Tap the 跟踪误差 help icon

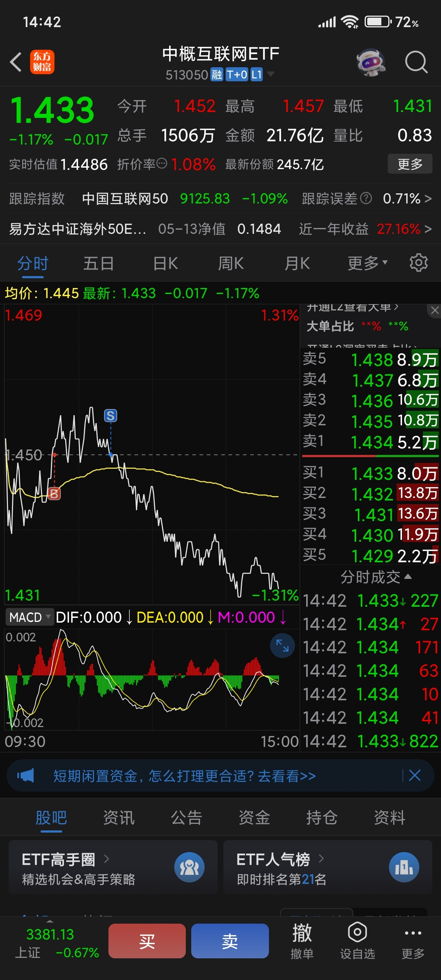(366, 198)
